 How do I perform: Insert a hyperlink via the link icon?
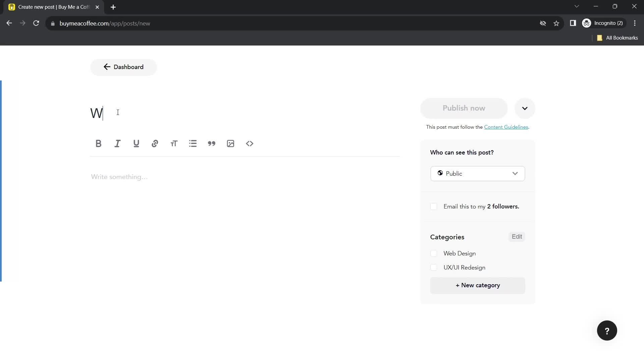pos(155,143)
